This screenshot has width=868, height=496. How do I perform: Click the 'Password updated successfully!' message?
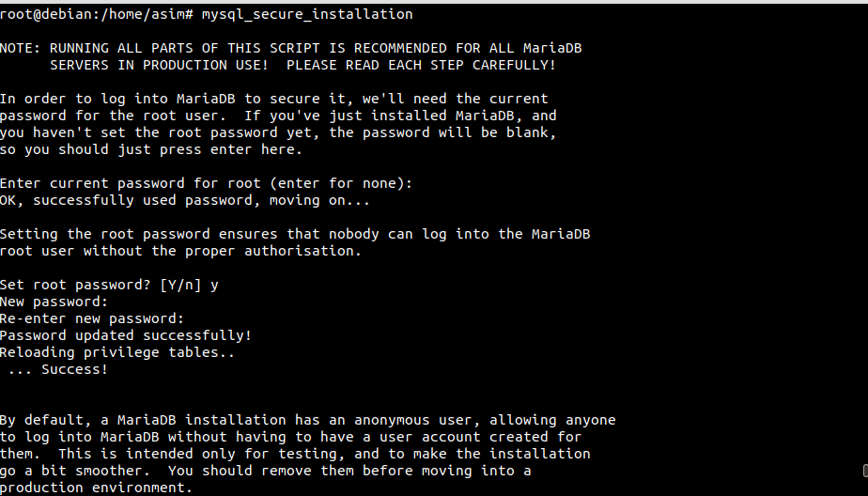tap(126, 335)
